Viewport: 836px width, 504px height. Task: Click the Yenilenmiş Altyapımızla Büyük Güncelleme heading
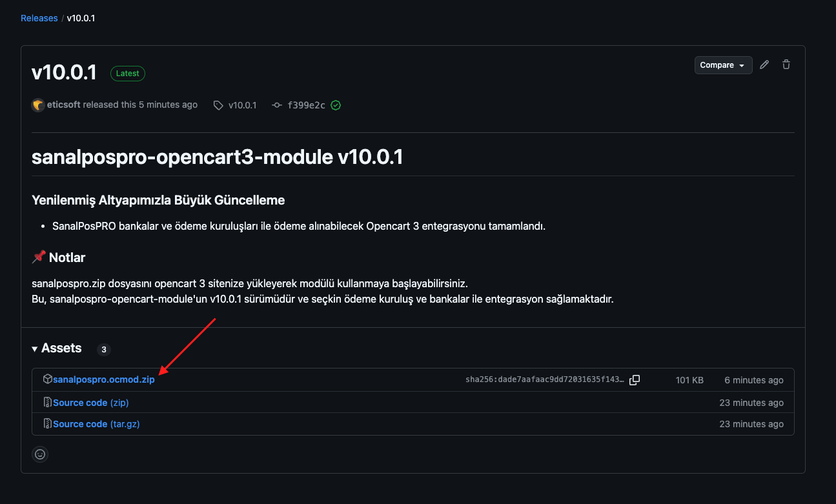click(158, 200)
